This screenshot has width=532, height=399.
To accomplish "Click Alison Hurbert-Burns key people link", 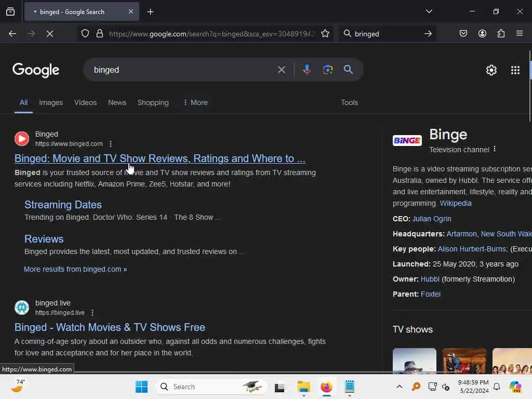I will coord(472,249).
